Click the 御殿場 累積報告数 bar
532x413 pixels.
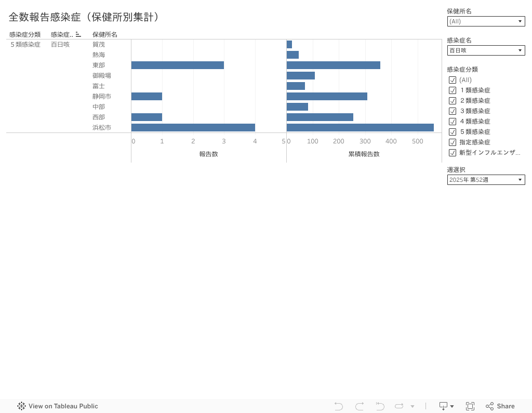point(301,76)
